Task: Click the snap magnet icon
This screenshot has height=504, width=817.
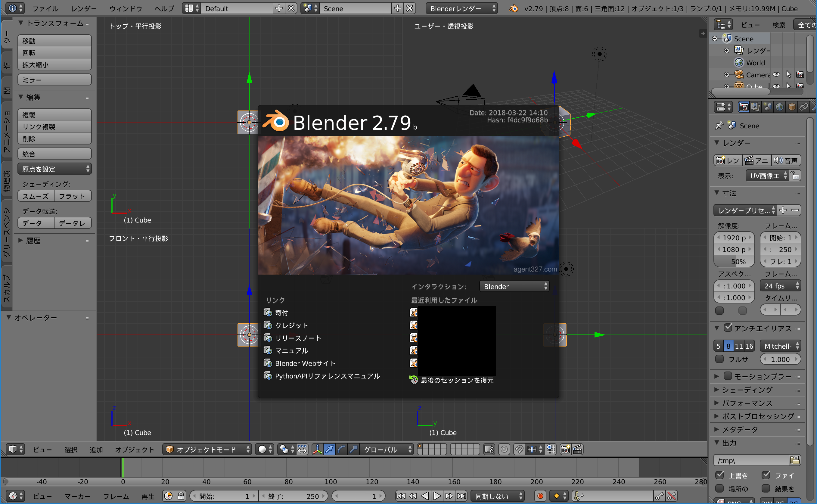Action: click(519, 449)
